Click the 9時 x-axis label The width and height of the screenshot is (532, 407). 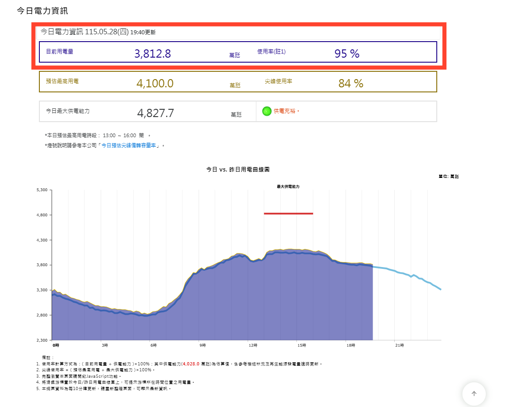202,345
